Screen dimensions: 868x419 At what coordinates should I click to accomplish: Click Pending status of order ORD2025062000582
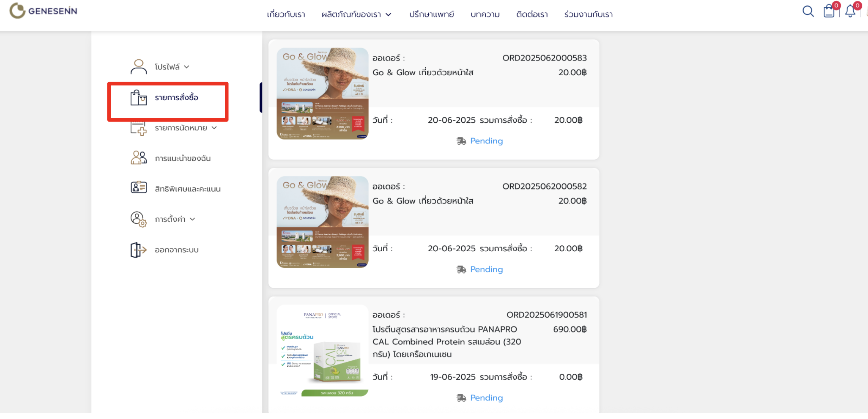pos(486,269)
